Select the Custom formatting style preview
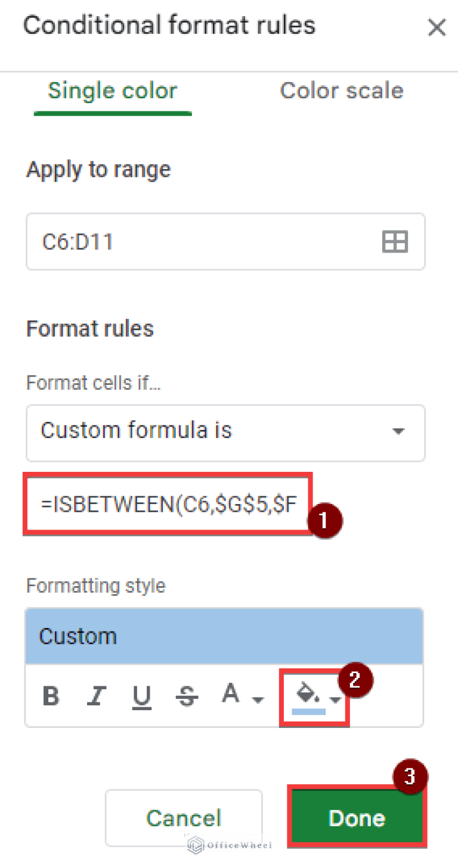458x868 pixels. click(224, 636)
